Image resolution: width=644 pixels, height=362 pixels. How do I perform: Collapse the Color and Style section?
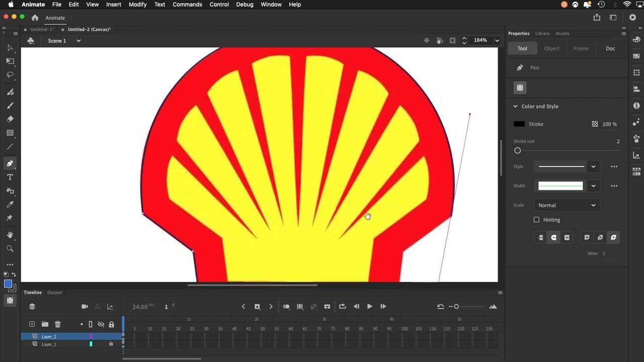[515, 106]
